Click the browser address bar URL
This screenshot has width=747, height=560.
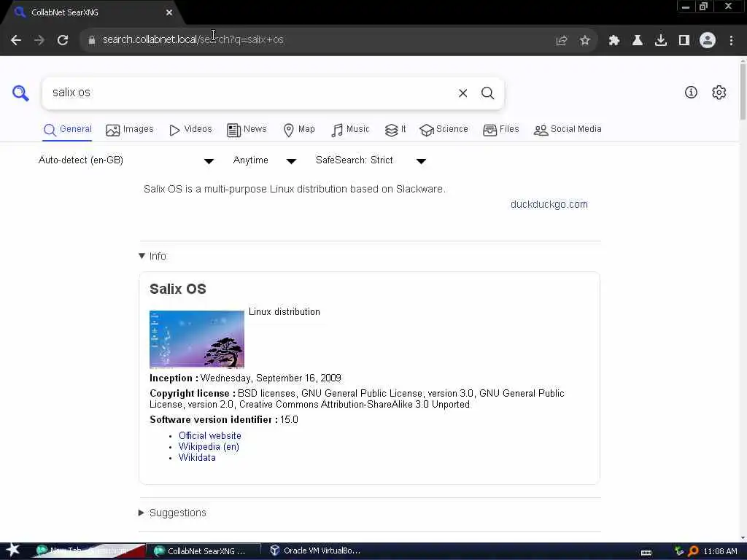tap(193, 40)
